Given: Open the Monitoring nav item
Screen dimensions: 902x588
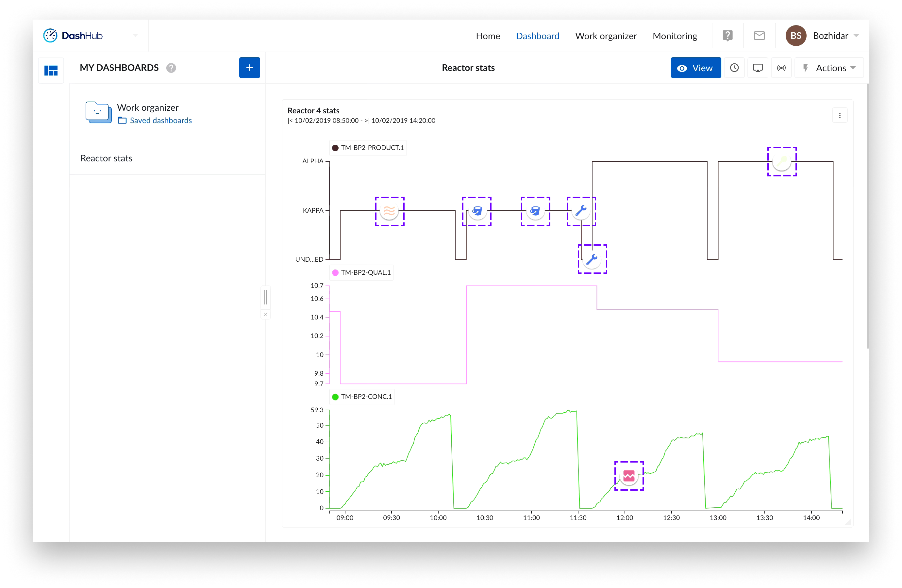Looking at the screenshot, I should coord(675,36).
